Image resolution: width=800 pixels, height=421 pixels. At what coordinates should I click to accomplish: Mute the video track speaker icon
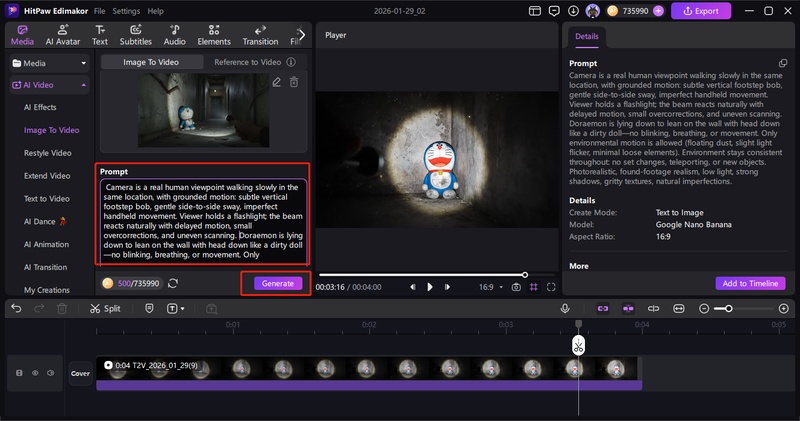51,373
